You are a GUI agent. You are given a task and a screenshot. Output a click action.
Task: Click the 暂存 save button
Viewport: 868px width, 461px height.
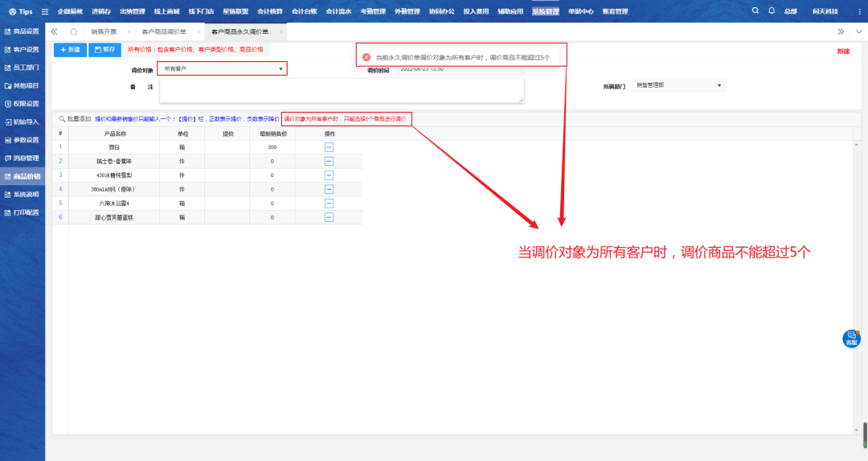click(104, 50)
